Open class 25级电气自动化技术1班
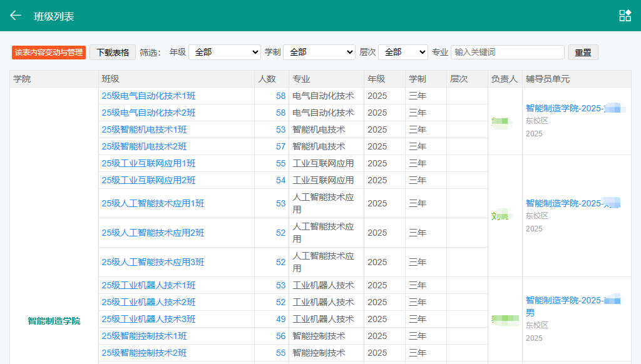This screenshot has height=364, width=641. point(148,96)
